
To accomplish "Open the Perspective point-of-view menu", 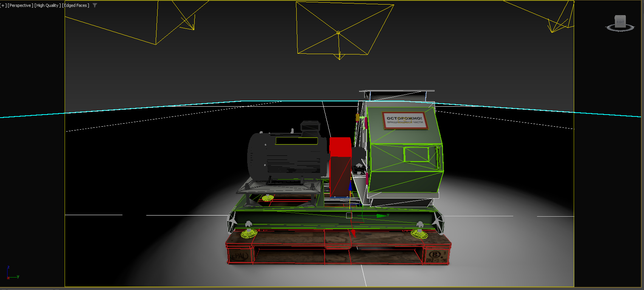I will tap(20, 5).
